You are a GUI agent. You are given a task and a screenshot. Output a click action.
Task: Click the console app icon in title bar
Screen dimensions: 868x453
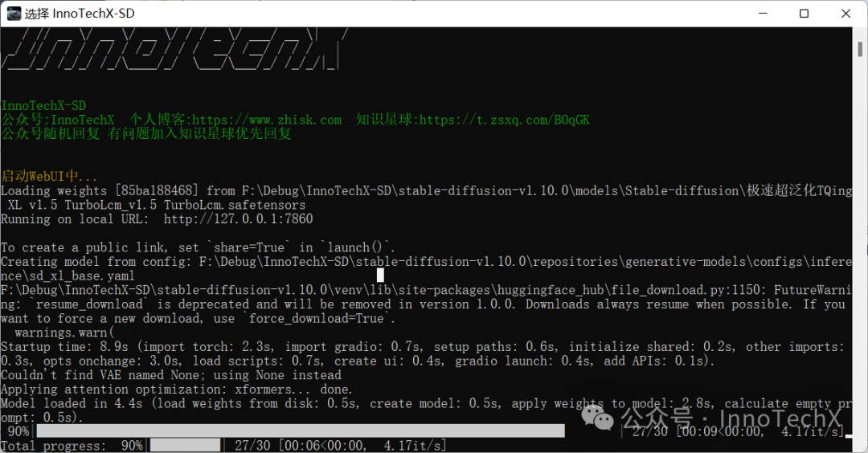(14, 14)
